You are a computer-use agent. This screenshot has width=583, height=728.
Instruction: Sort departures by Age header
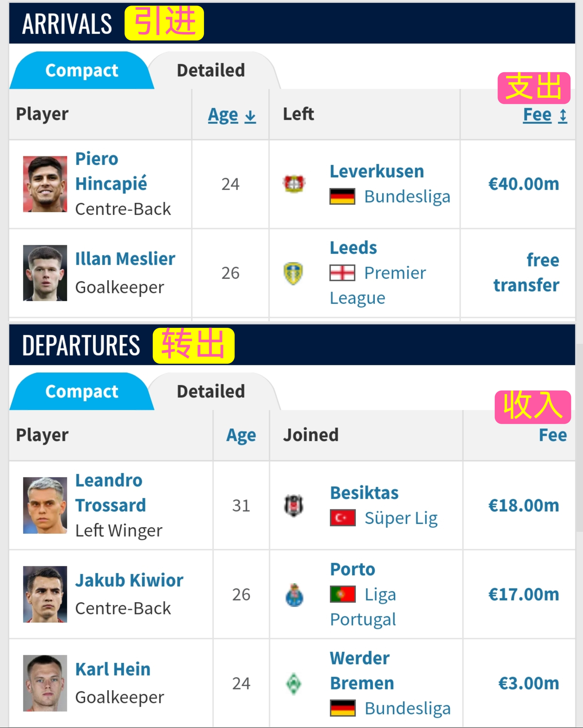click(241, 435)
